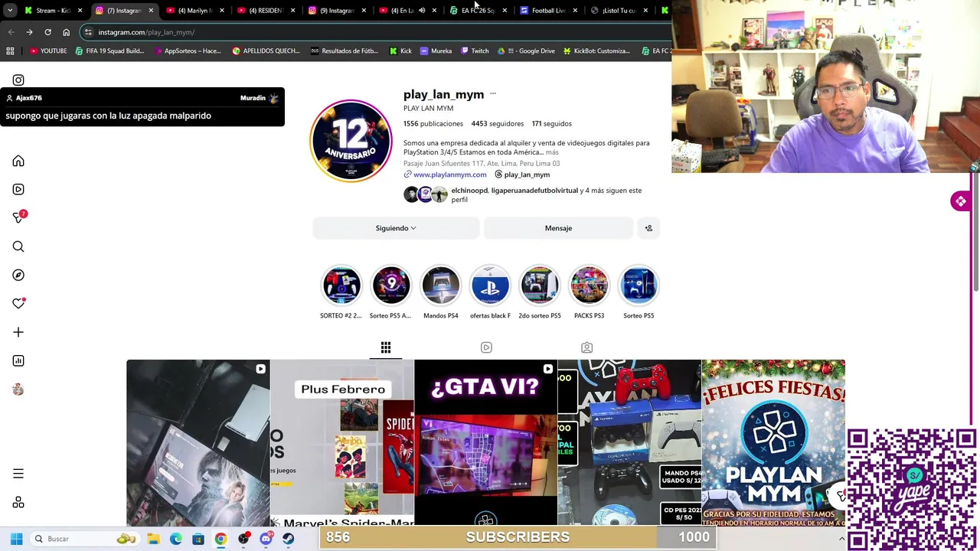Click the instagram.com address bar
This screenshot has width=980, height=551.
(375, 32)
